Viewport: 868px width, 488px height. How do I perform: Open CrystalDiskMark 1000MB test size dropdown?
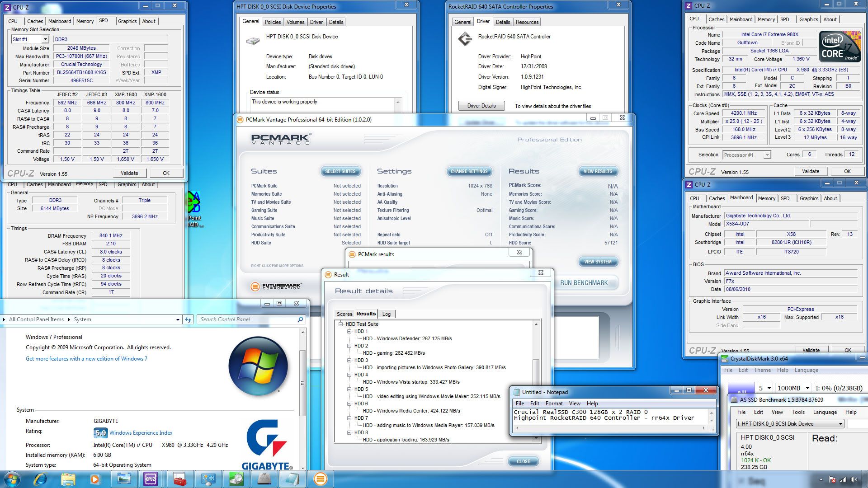pos(793,388)
